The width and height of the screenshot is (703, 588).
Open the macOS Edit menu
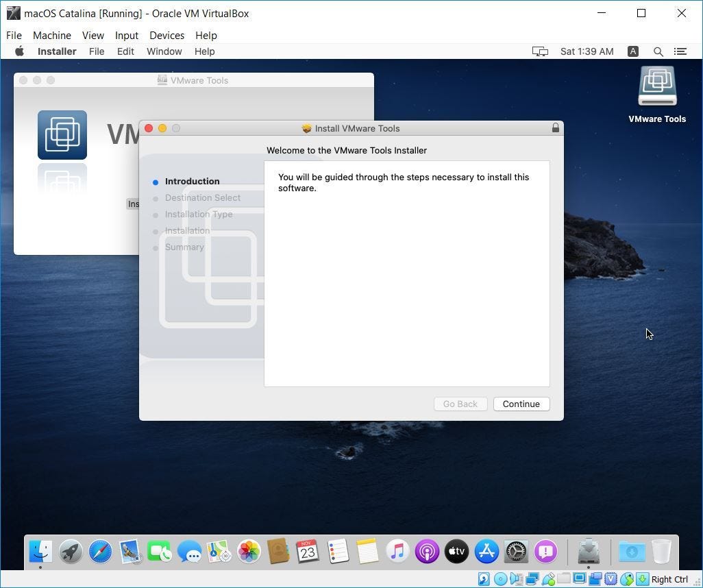click(x=125, y=51)
